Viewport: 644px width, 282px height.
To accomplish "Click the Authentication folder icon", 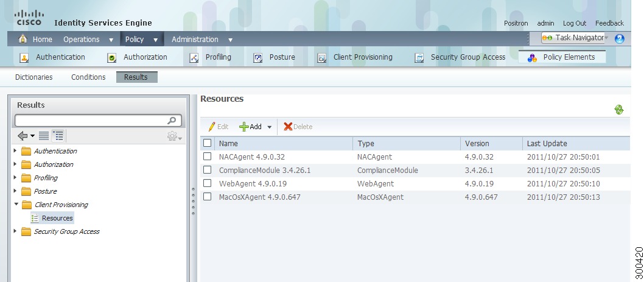I will [26, 151].
